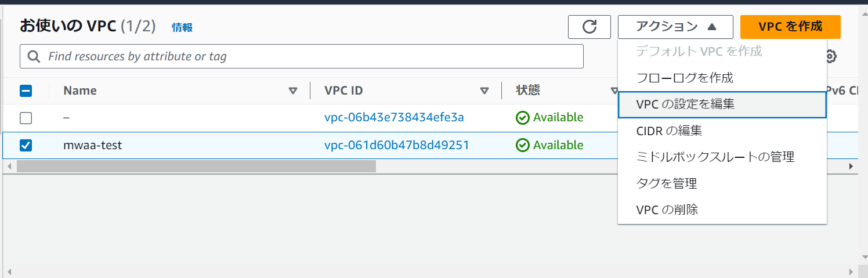The width and height of the screenshot is (868, 278).
Task: Open the table settings gear icon
Action: click(831, 56)
